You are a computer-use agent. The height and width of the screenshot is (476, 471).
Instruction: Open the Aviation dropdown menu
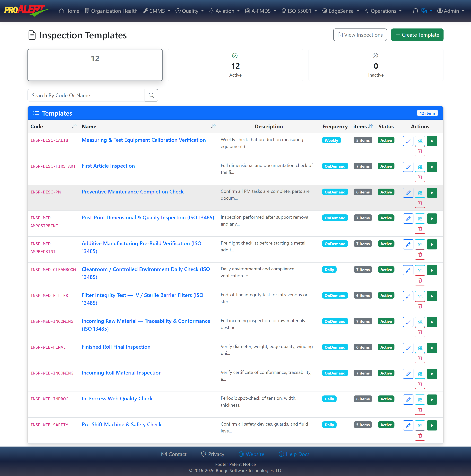click(x=224, y=11)
